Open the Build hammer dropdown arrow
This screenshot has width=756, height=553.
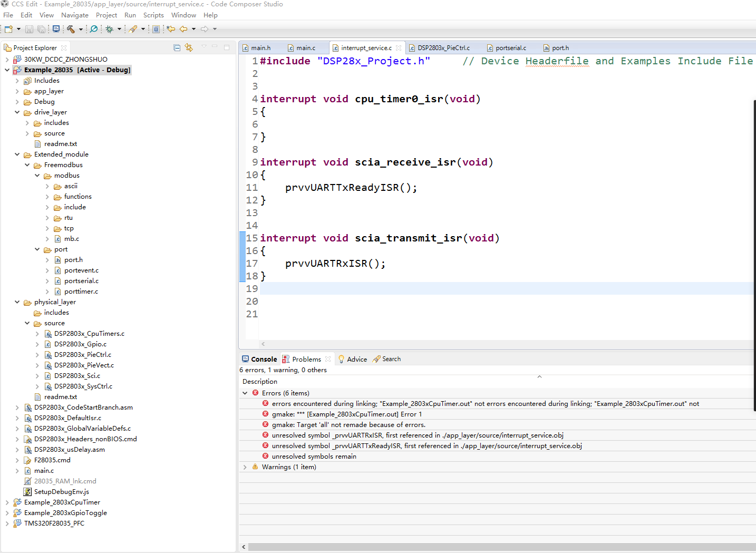pos(81,30)
